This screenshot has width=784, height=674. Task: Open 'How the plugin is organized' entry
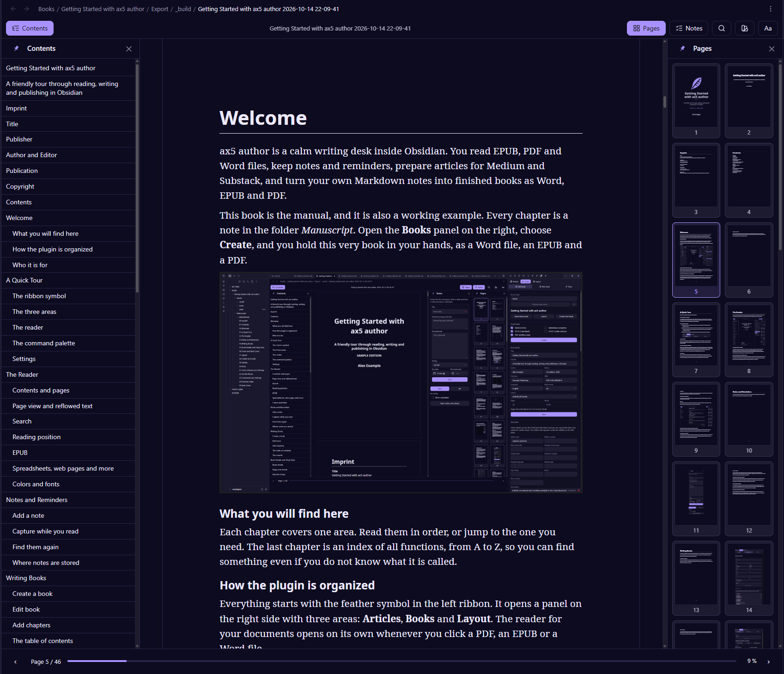point(68,249)
